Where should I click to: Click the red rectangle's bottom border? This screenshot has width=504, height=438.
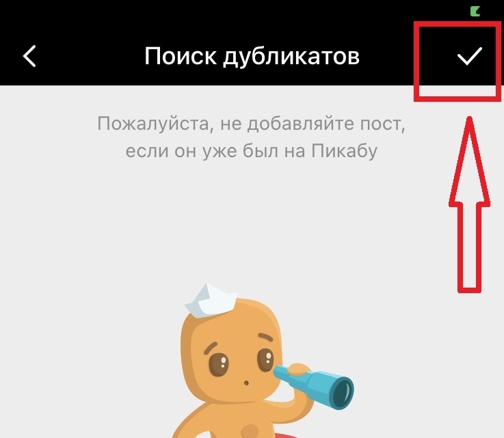457,98
